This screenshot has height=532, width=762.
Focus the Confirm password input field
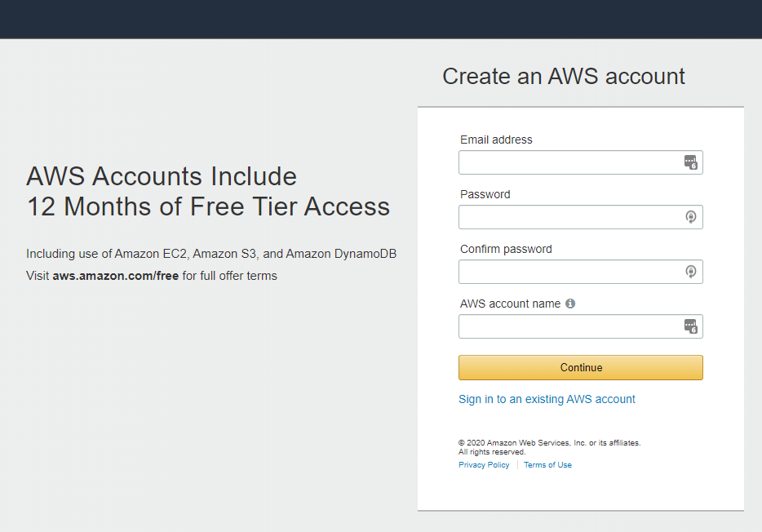pyautogui.click(x=581, y=272)
